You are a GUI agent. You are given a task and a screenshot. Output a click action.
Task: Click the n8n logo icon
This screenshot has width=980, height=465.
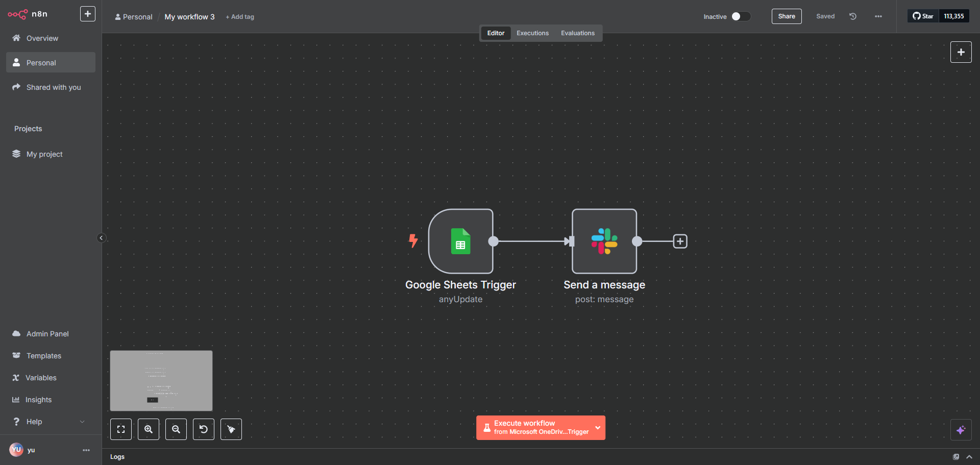tap(18, 14)
